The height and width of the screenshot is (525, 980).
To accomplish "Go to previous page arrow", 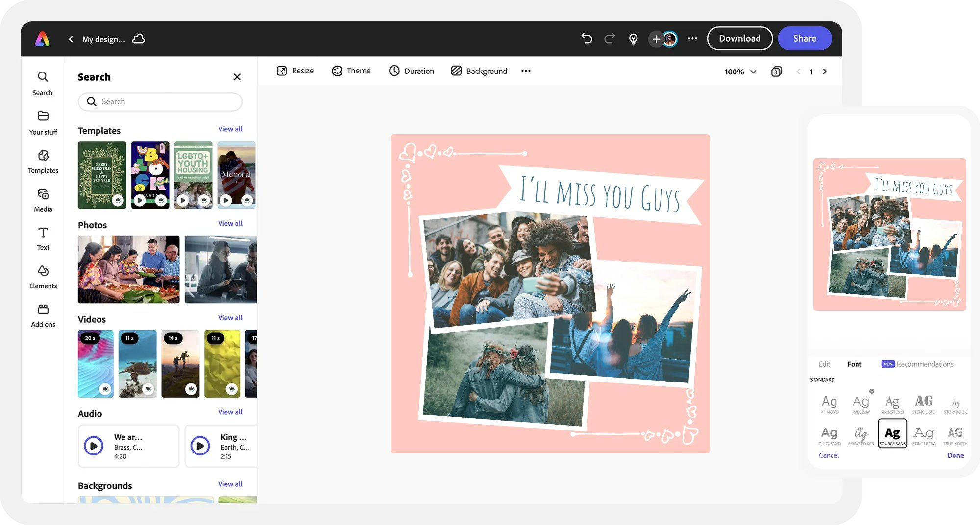I will pos(798,72).
